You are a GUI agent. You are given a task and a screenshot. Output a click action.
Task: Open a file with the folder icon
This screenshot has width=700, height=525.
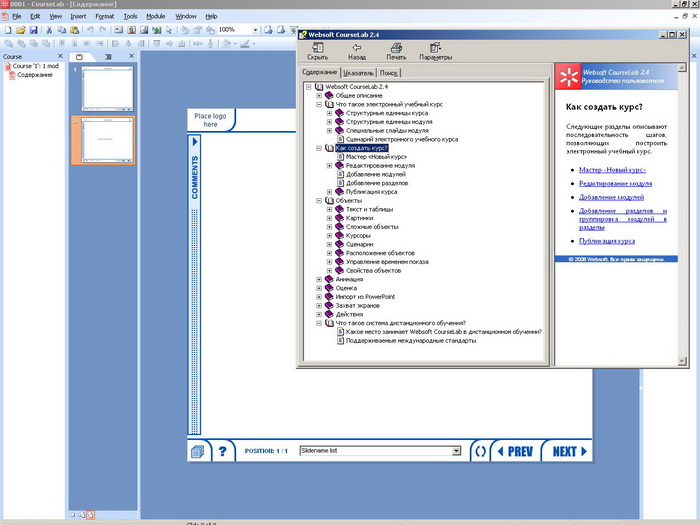(21, 30)
